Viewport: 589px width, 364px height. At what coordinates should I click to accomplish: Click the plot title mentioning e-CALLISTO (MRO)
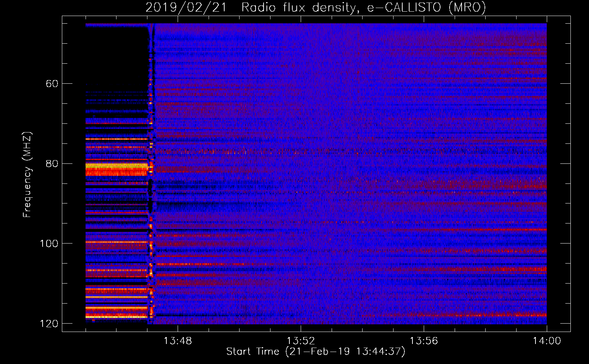(x=316, y=7)
